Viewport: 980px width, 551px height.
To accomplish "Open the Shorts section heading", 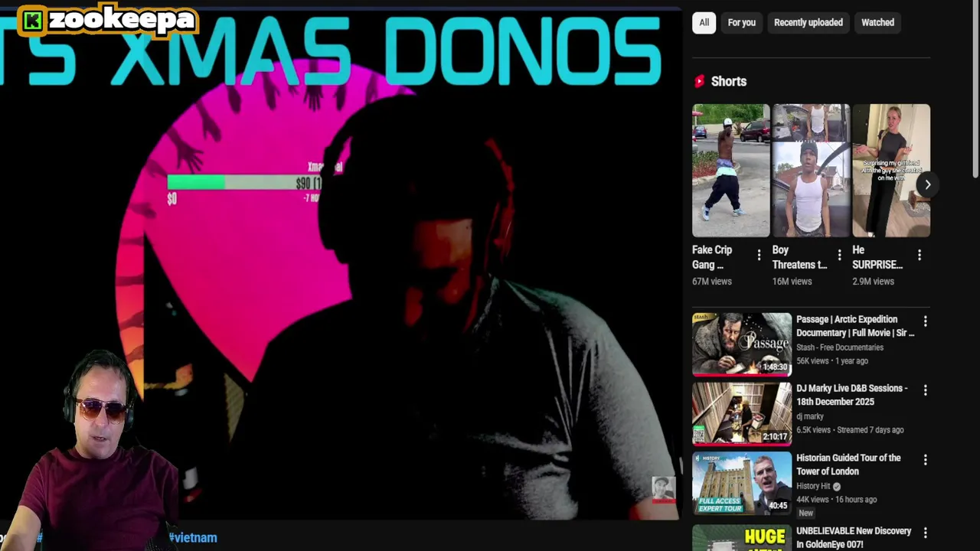I will pyautogui.click(x=728, y=81).
